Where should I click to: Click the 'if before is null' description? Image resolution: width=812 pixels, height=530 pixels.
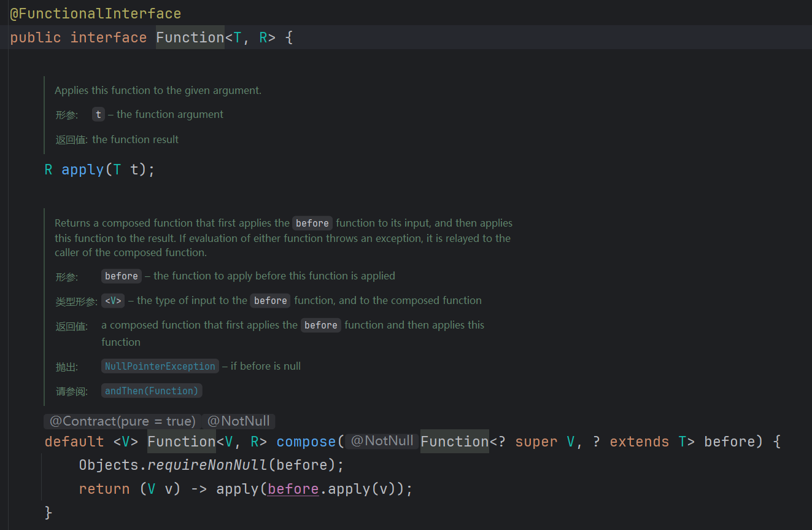click(x=266, y=366)
